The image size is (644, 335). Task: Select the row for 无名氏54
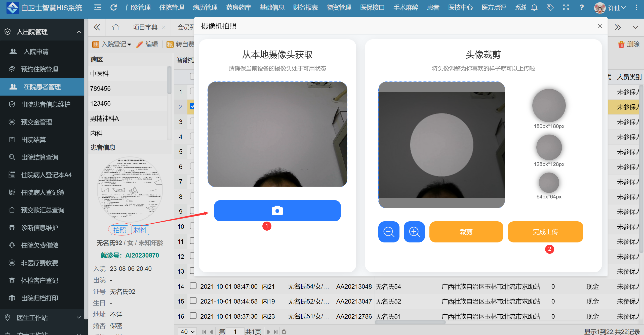pyautogui.click(x=407, y=286)
